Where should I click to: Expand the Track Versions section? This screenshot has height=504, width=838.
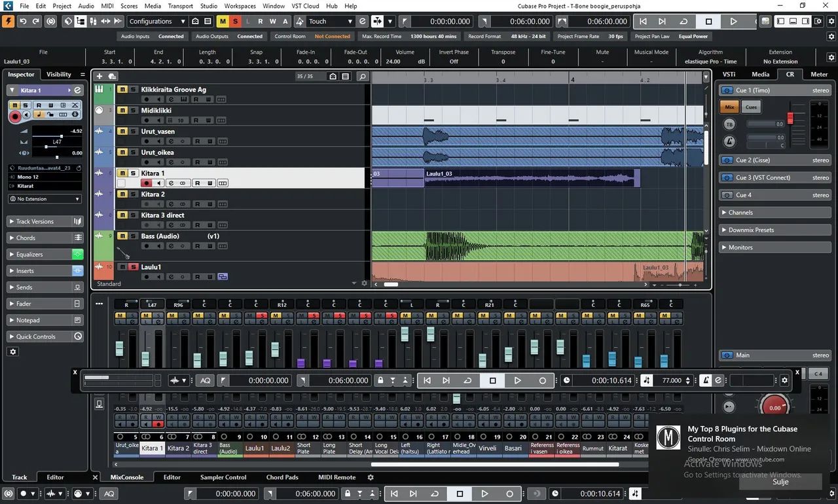(45, 221)
